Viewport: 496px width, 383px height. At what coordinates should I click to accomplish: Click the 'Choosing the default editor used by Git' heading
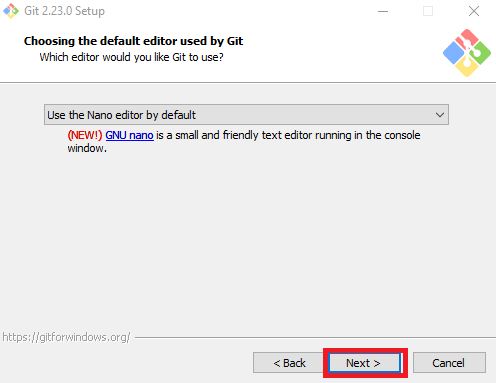click(x=133, y=41)
